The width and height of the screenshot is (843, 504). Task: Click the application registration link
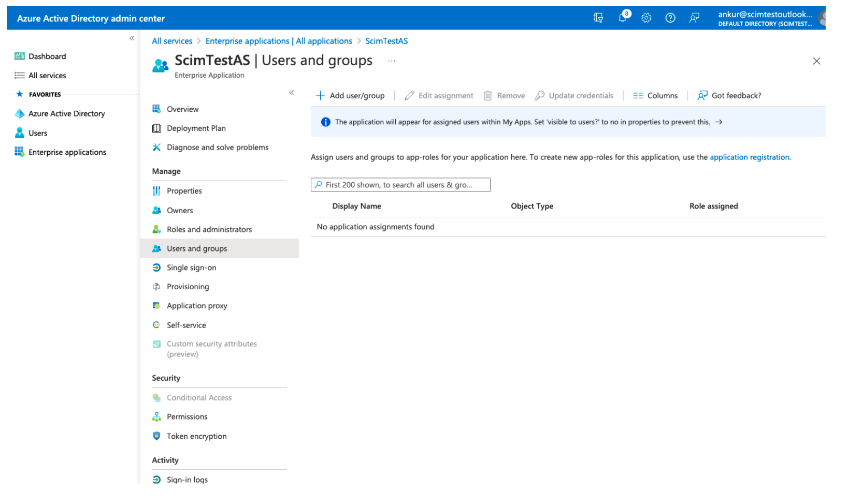[x=749, y=157]
